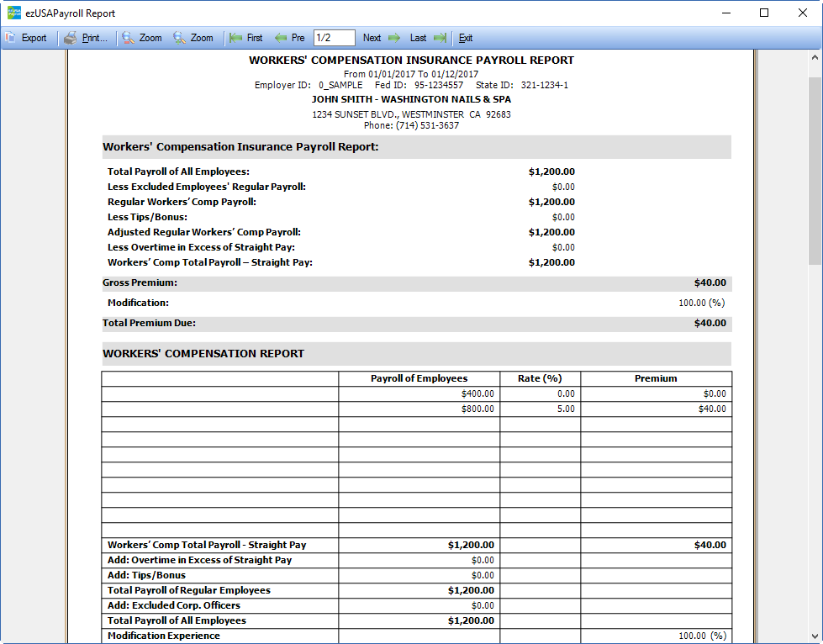Open the ezUSAPayroll title bar app icon
This screenshot has height=644, width=823.
13,13
